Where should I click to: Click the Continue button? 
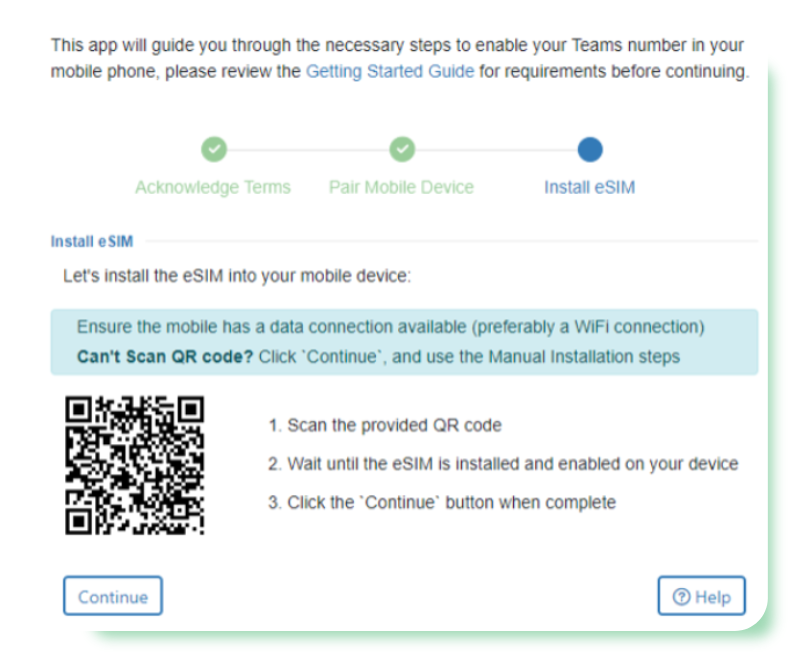[x=113, y=596]
